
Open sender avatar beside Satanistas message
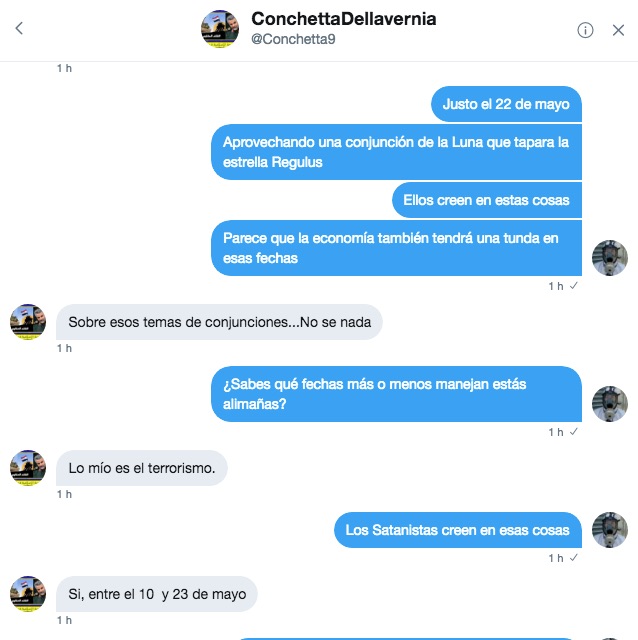610,530
